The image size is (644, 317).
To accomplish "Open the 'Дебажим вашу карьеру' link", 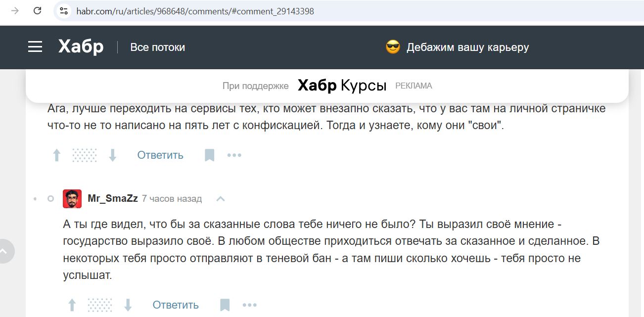I will coord(467,47).
